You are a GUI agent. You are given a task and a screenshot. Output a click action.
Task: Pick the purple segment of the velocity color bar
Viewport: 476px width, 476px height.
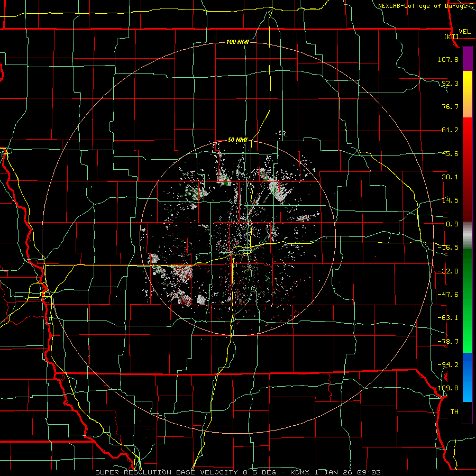pos(467,59)
